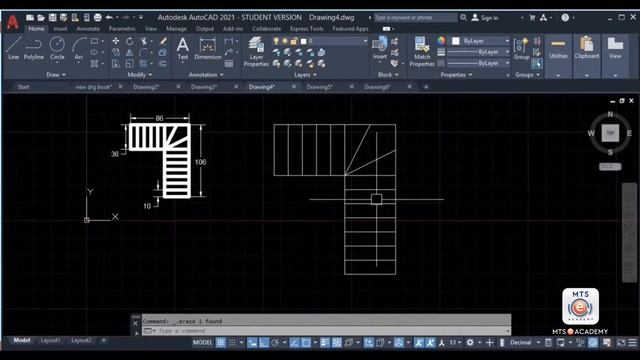Viewport: 640px width, 360px height.
Task: Switch to the Parametric ribbon tab
Action: point(122,29)
